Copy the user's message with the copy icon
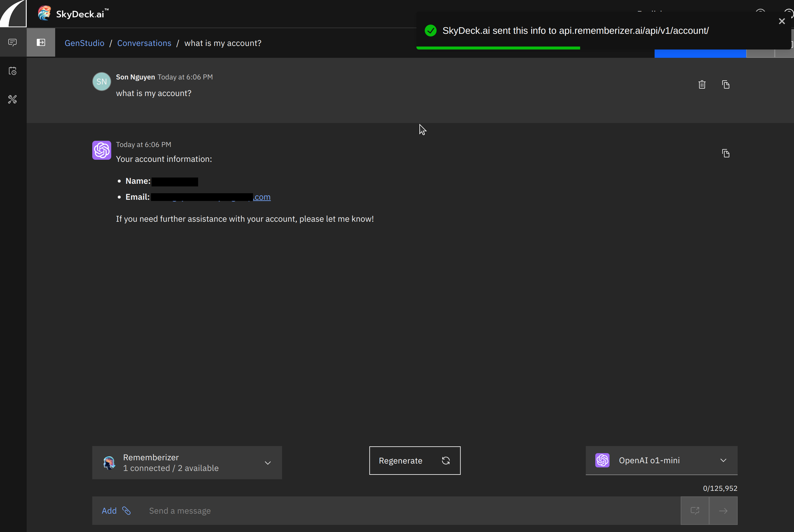This screenshot has height=532, width=794. [726, 84]
